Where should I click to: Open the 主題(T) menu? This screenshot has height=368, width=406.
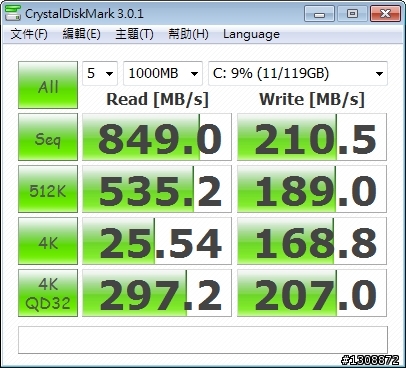tap(134, 34)
